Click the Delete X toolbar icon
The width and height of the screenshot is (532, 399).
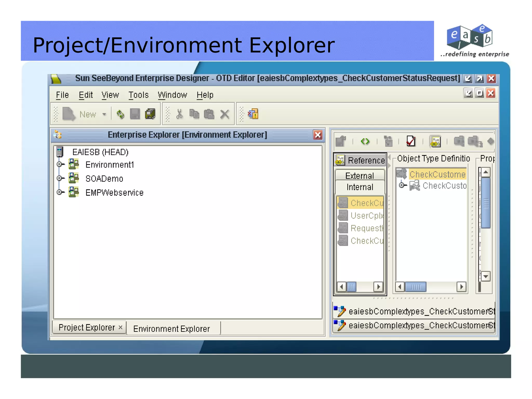[x=225, y=114]
